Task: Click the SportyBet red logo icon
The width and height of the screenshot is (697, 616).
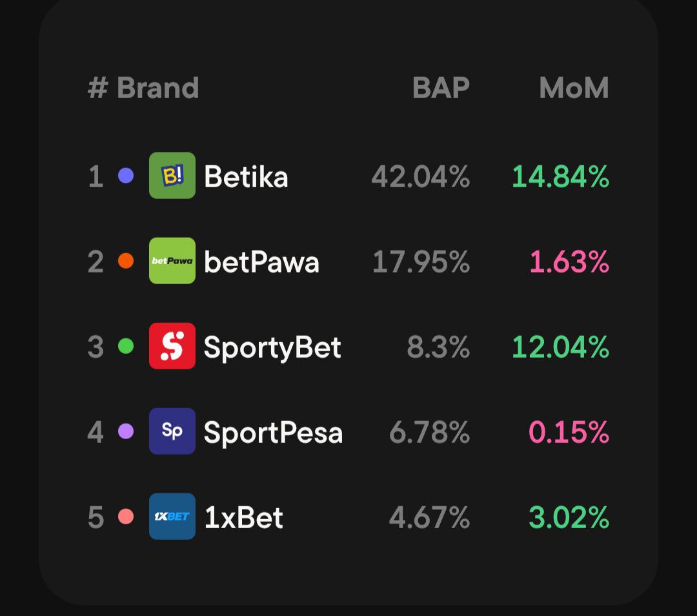Action: coord(172,346)
